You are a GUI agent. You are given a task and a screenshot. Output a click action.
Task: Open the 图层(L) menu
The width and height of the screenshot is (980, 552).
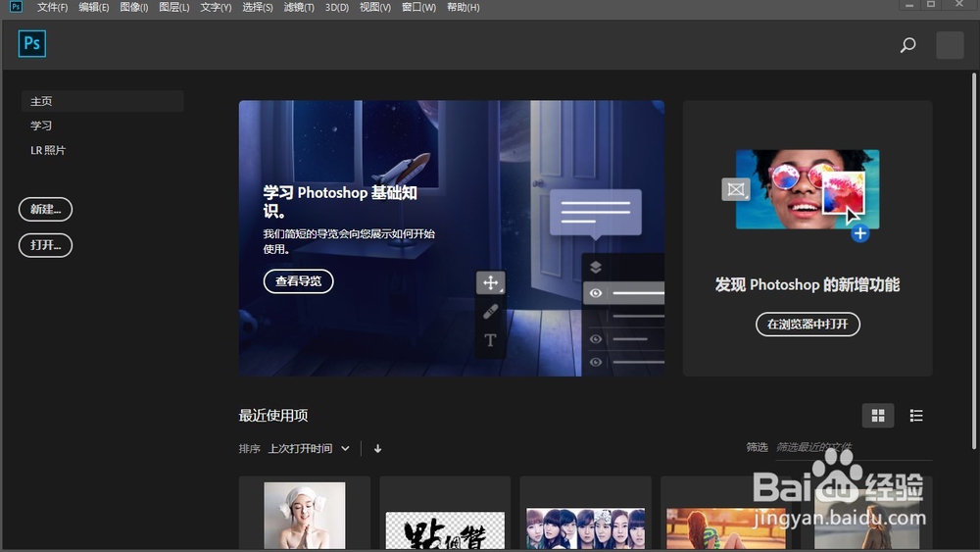[173, 8]
